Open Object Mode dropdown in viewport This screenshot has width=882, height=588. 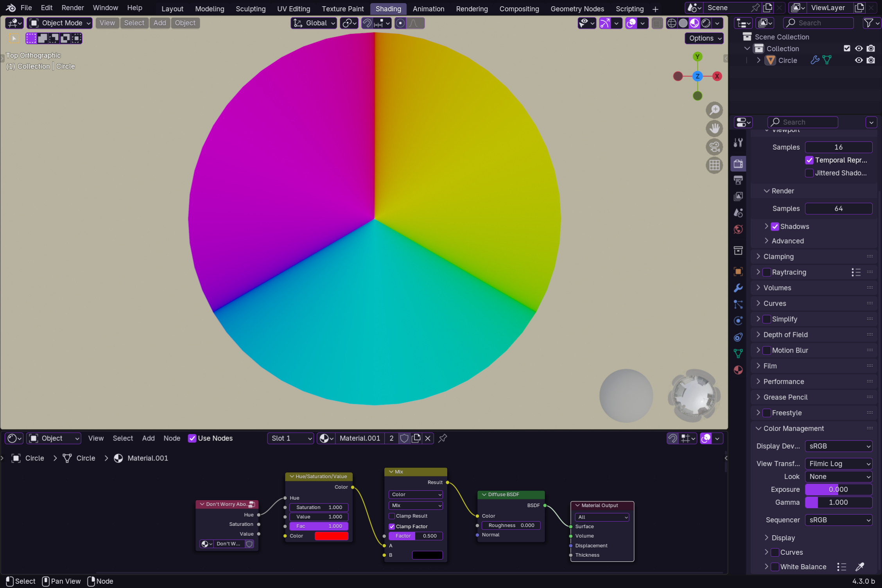pos(60,23)
